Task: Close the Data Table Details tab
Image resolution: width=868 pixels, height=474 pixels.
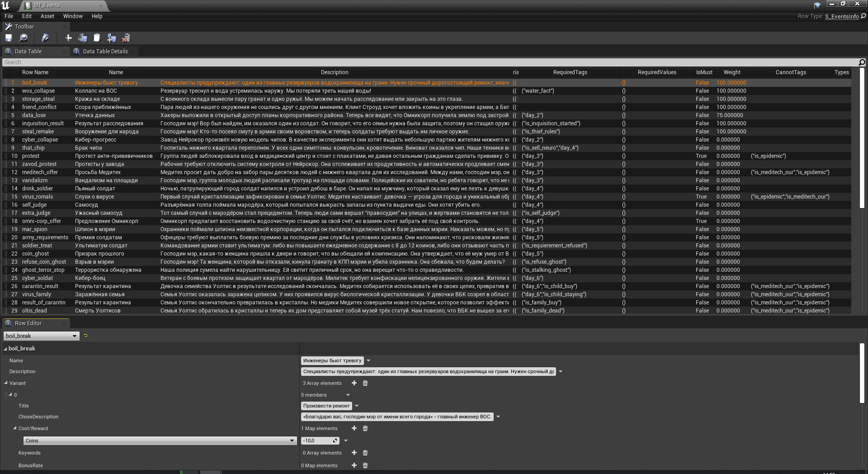Action: [133, 52]
